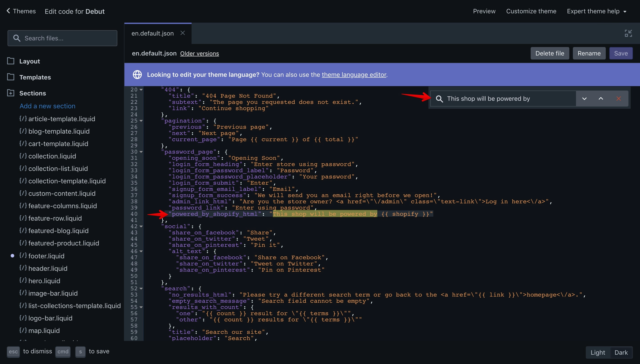Save the file
The height and width of the screenshot is (364, 640).
pyautogui.click(x=621, y=53)
